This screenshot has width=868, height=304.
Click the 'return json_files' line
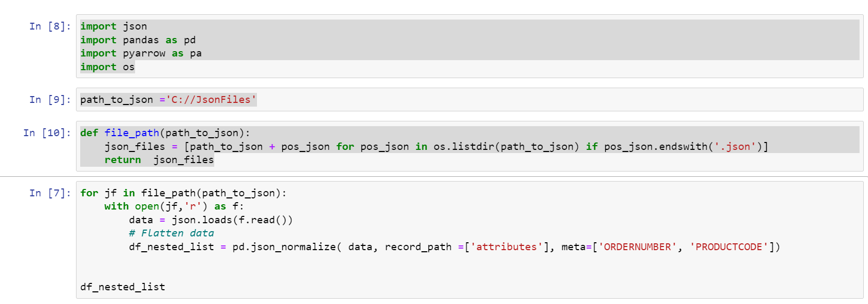coord(159,160)
